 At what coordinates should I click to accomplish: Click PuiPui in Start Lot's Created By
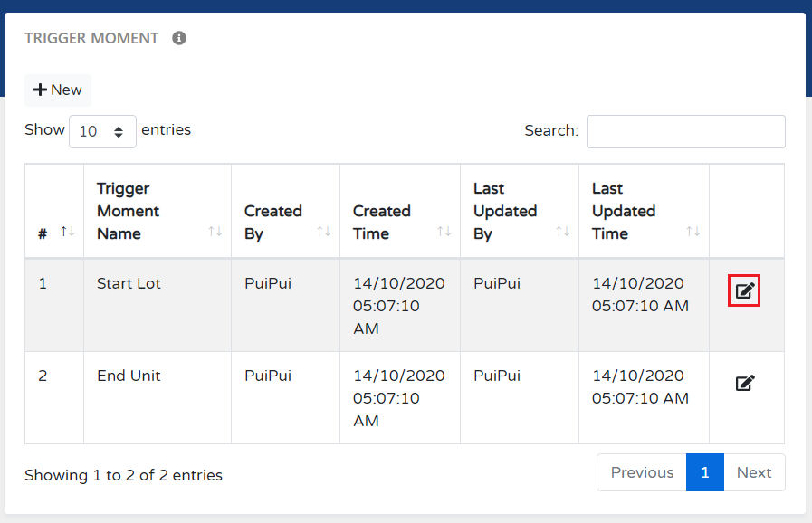point(268,283)
